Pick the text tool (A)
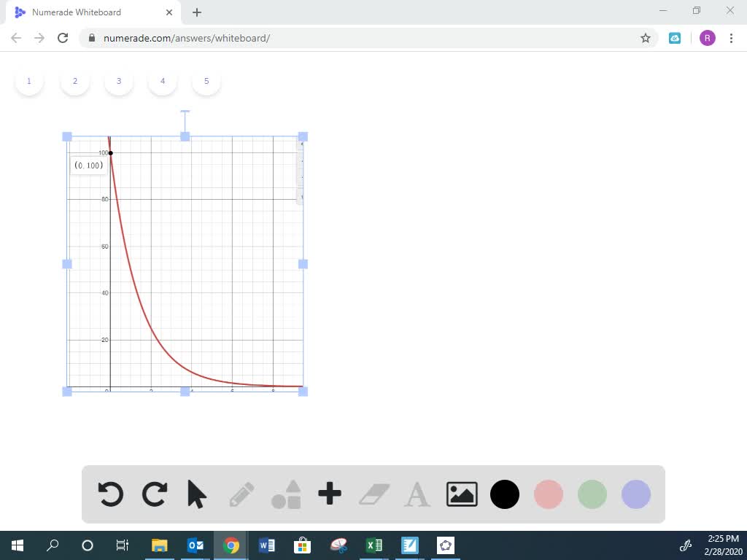This screenshot has width=747, height=560. click(417, 494)
